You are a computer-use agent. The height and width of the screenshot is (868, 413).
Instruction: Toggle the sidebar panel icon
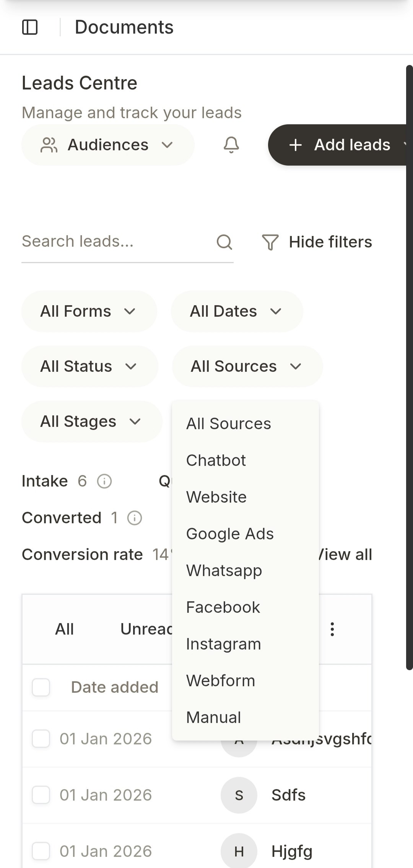(30, 27)
